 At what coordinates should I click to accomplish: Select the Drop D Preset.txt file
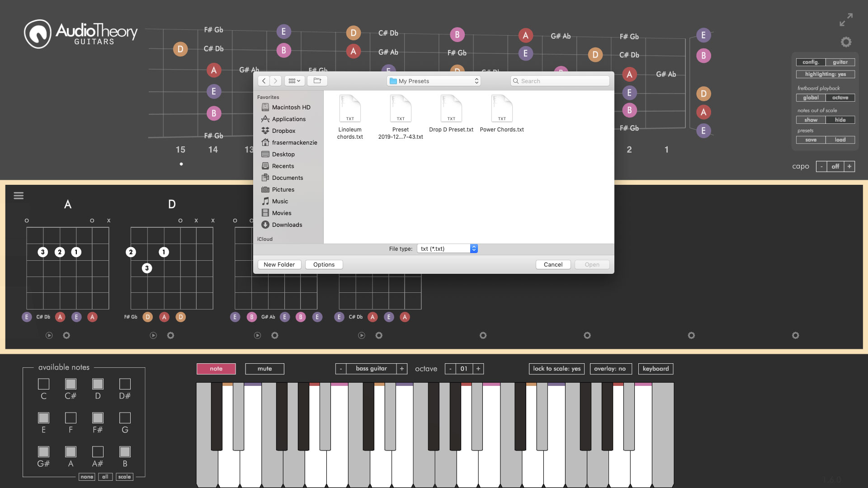click(x=451, y=114)
